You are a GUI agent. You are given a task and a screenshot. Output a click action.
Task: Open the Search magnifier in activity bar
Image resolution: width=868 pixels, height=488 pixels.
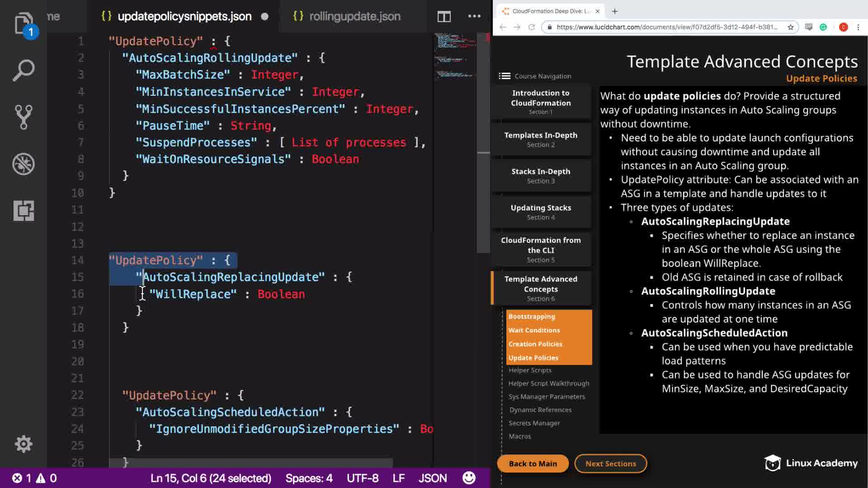[x=24, y=70]
